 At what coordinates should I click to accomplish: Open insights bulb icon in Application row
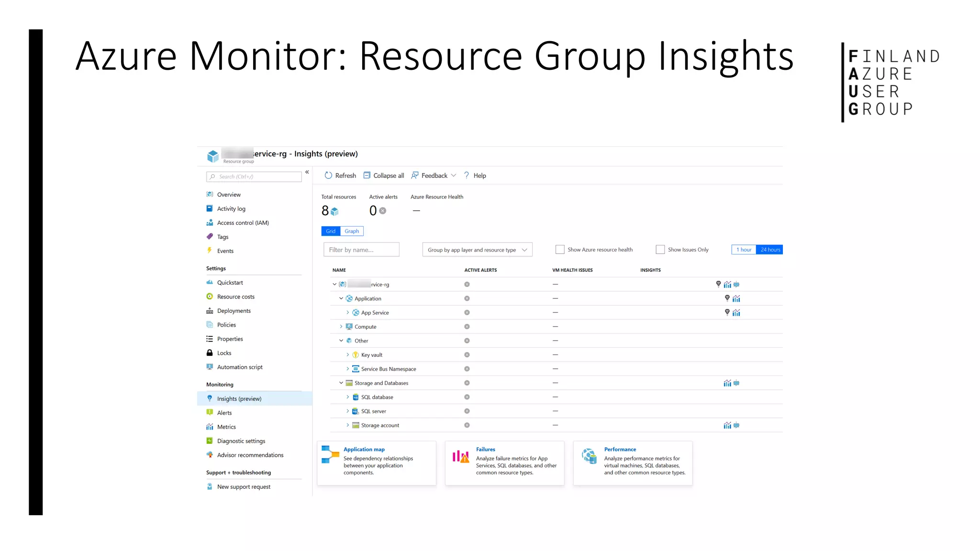(727, 298)
